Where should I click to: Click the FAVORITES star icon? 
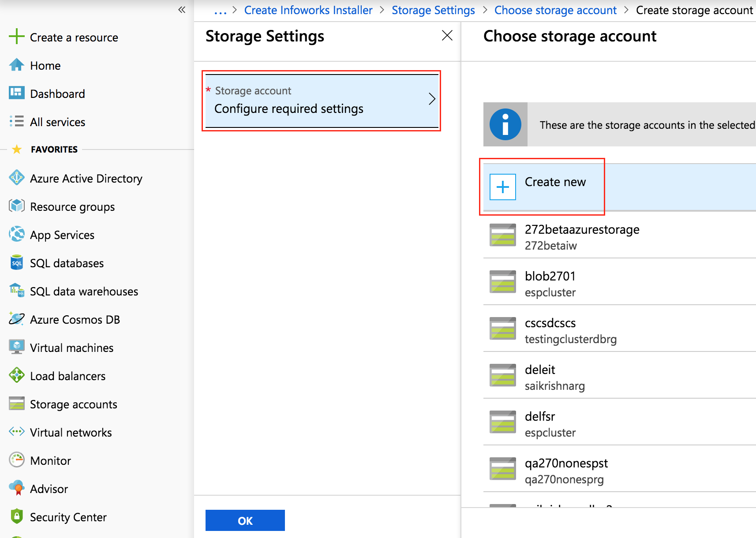pyautogui.click(x=17, y=149)
